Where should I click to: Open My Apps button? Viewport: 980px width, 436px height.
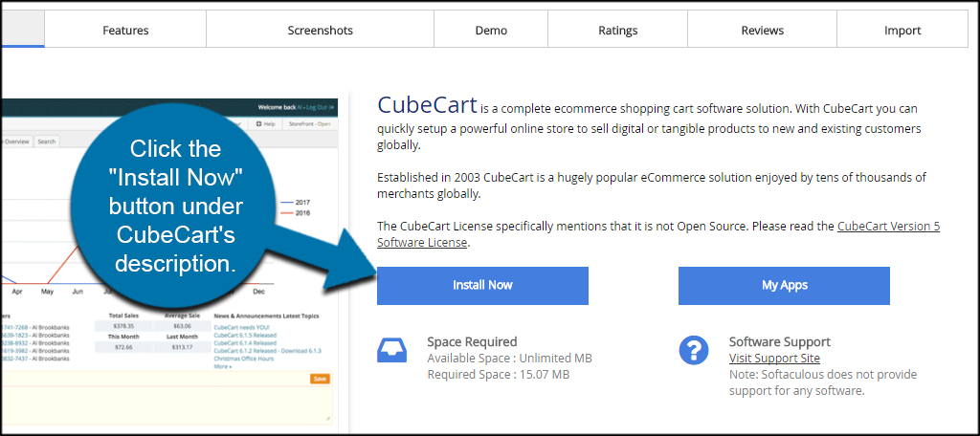coord(785,286)
